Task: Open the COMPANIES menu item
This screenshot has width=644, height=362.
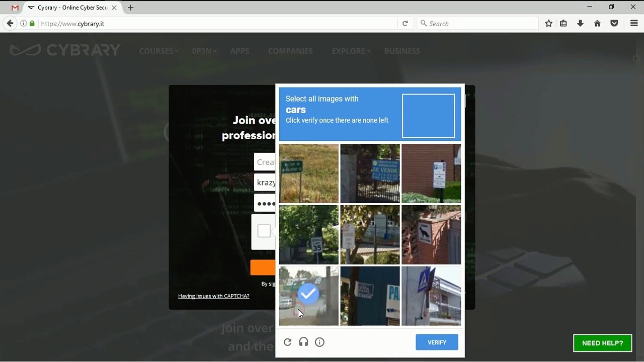Action: [290, 51]
